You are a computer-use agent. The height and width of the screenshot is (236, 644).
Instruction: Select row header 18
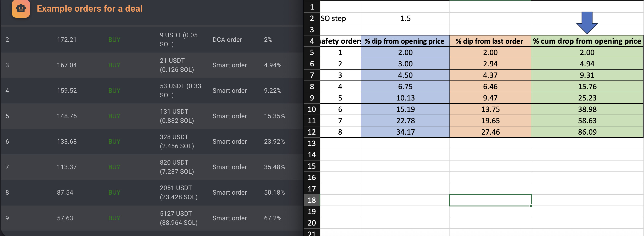(312, 200)
